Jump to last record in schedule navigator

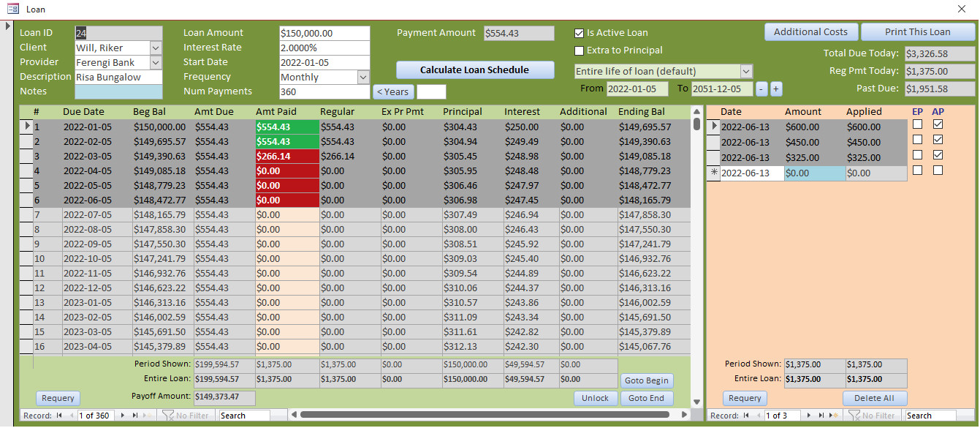(135, 416)
